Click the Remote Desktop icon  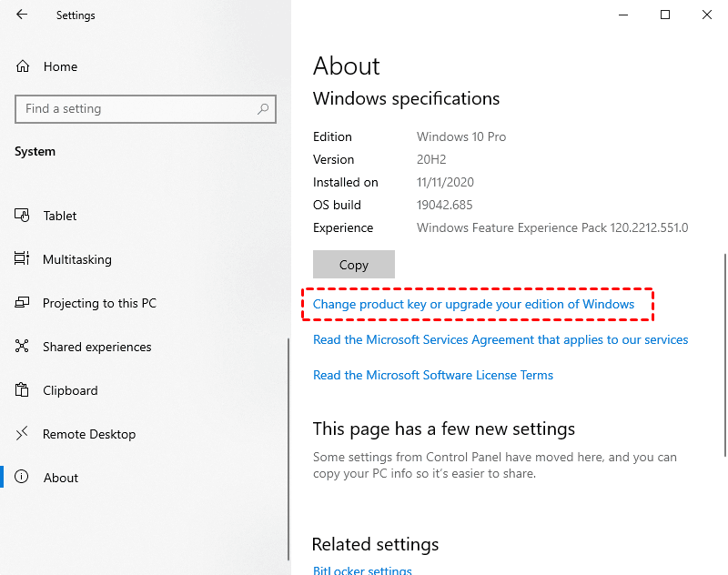[22, 433]
